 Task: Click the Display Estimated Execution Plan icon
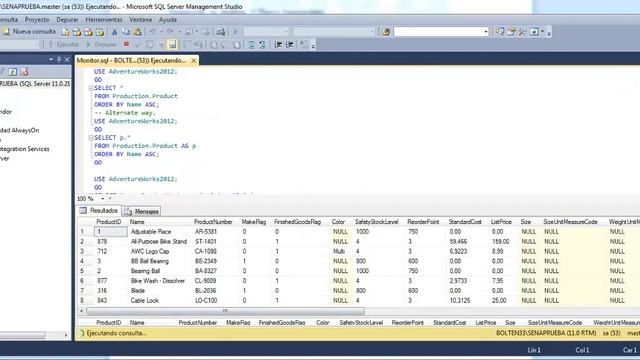(149, 44)
